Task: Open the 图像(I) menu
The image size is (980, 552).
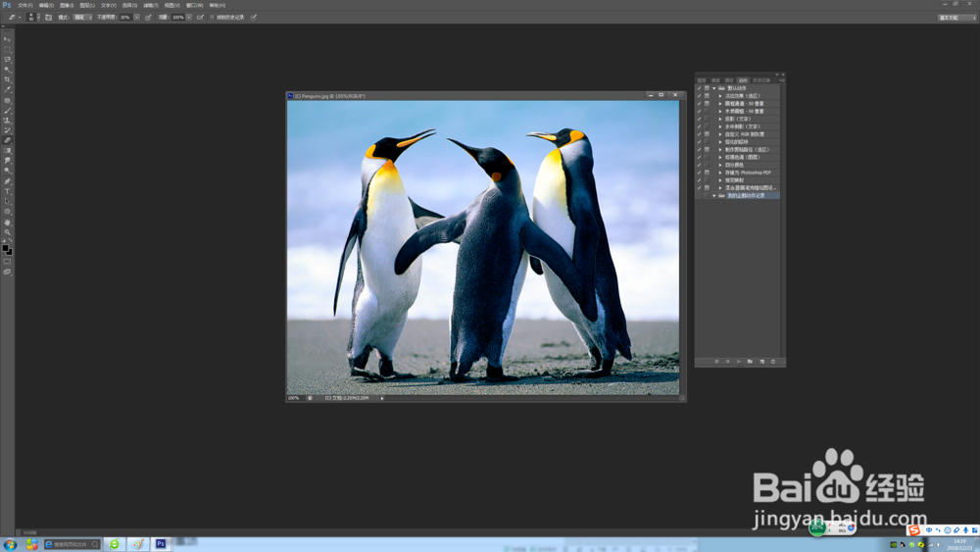Action: point(67,5)
